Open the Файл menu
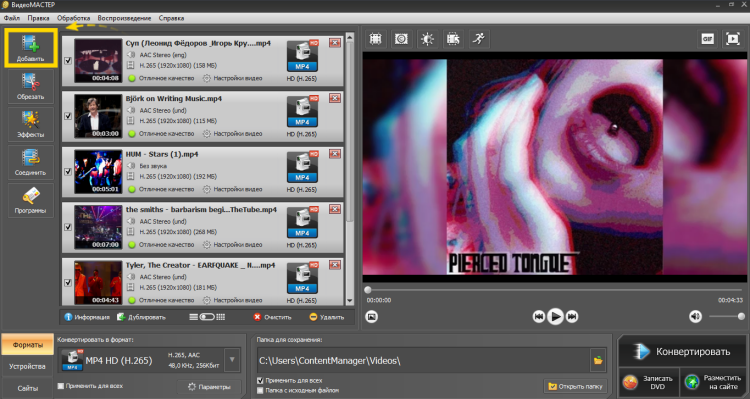The image size is (750, 399). (11, 18)
